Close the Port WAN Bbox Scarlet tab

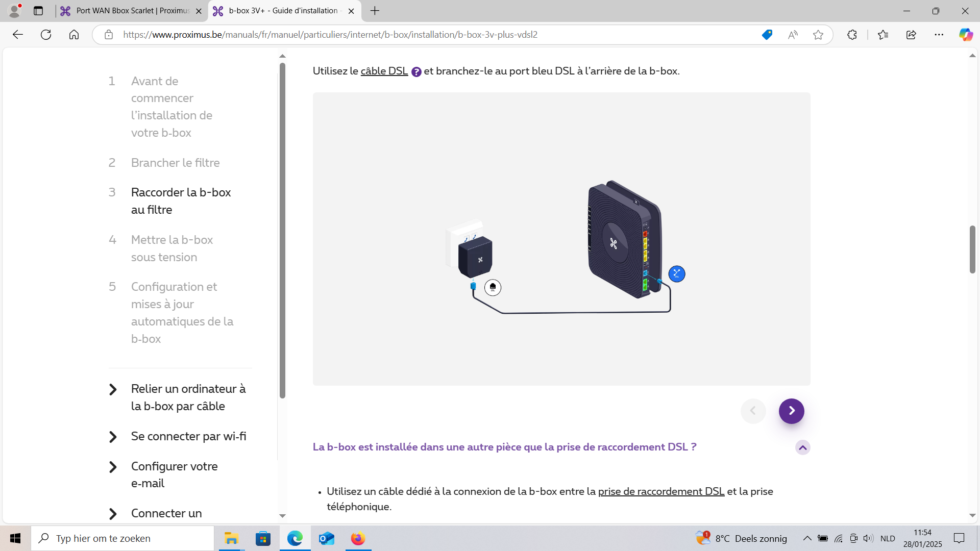pos(199,11)
